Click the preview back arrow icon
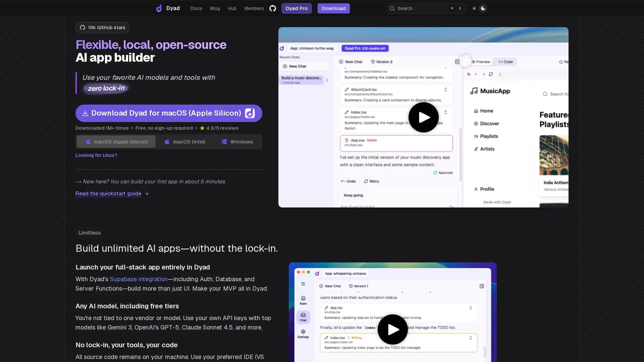Image resolution: width=644 pixels, height=362 pixels. [x=476, y=74]
